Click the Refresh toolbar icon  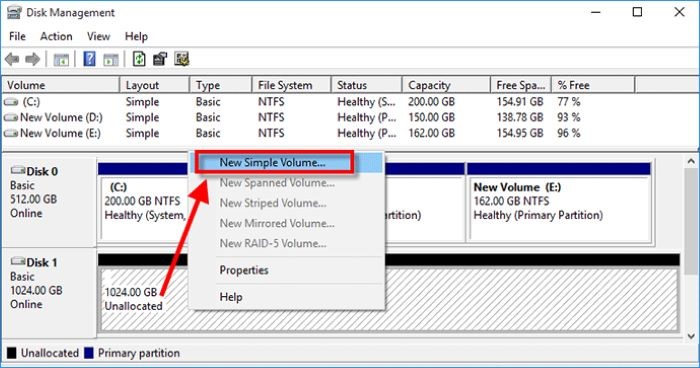[x=139, y=59]
